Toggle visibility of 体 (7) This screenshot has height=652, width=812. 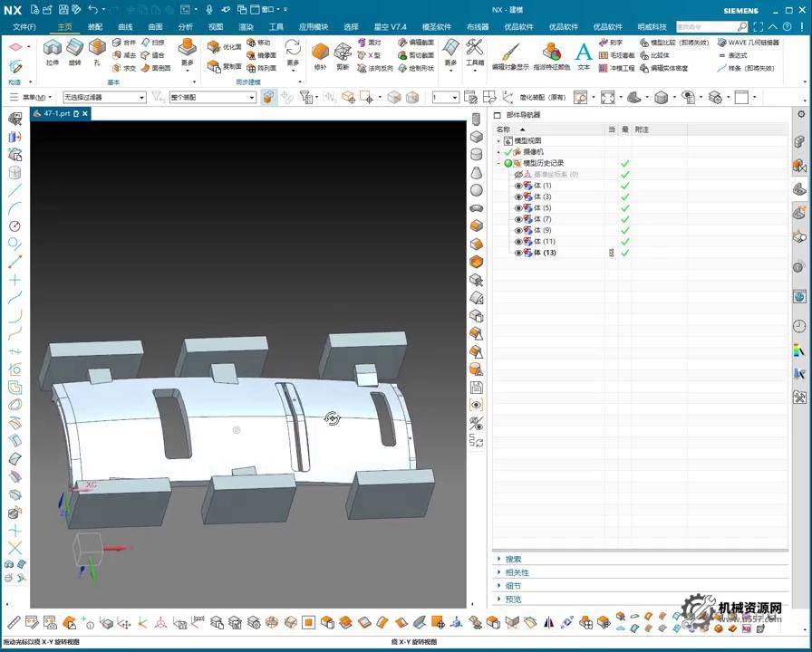[x=519, y=219]
